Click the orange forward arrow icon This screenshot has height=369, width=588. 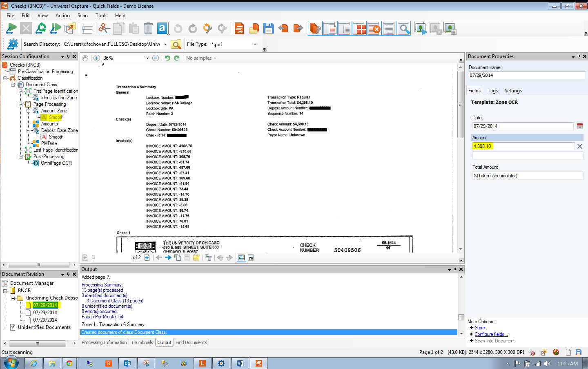pyautogui.click(x=298, y=28)
